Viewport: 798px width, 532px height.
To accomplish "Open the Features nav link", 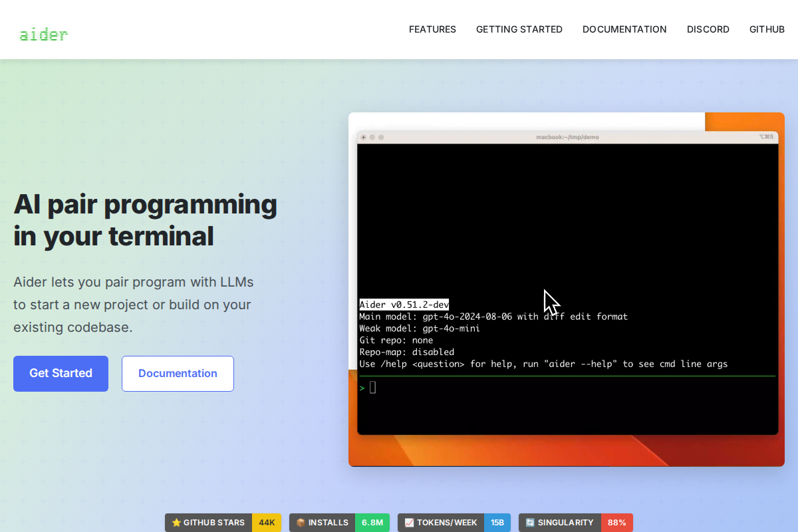I will tap(432, 29).
